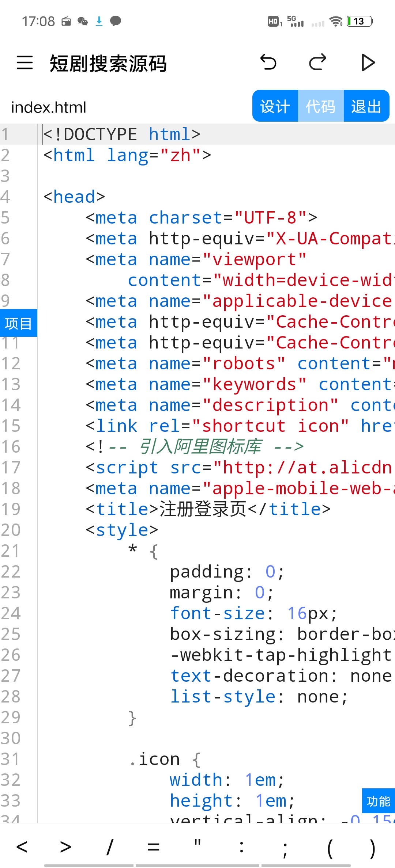Tap the index.html file name
395x868 pixels.
pyautogui.click(x=49, y=107)
